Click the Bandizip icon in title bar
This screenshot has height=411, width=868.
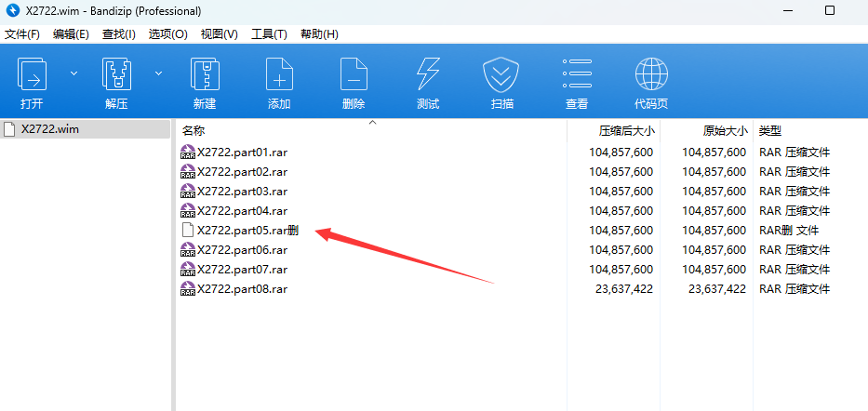[x=13, y=10]
